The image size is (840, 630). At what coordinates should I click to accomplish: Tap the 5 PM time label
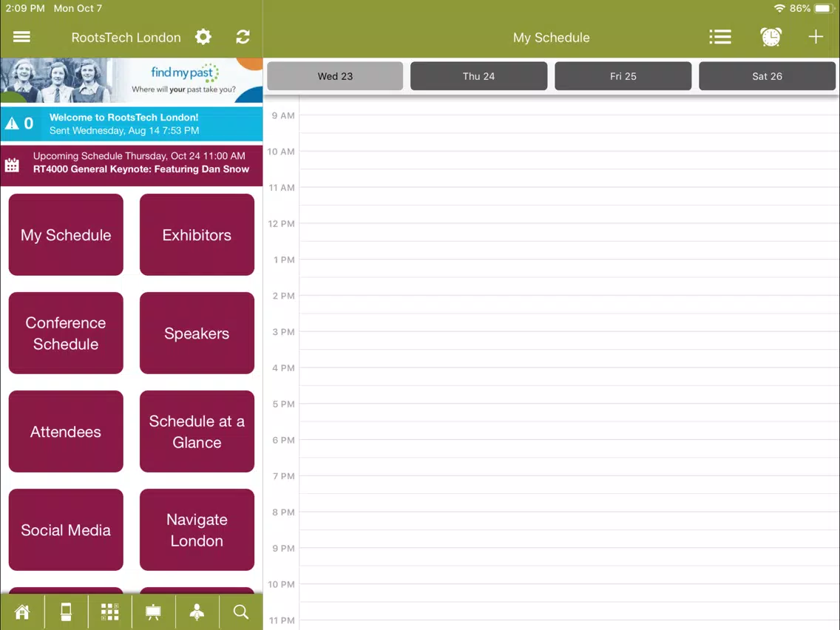tap(283, 404)
